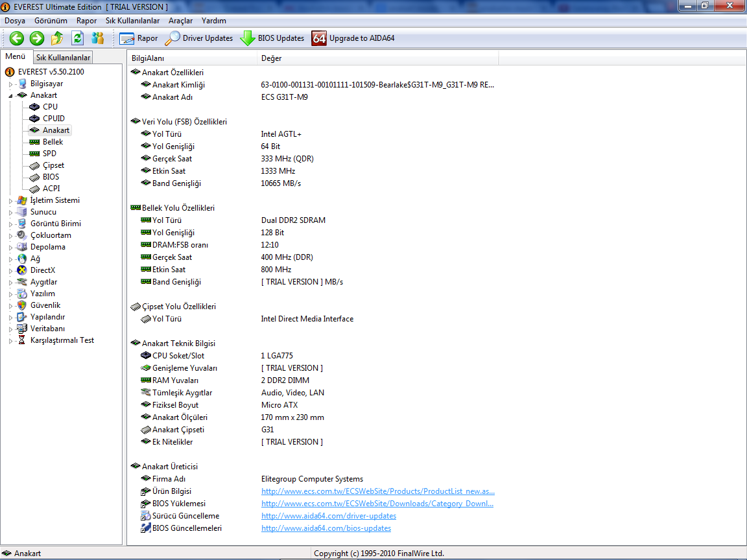Click the Karşılaştırmalı Test hourglass icon
This screenshot has height=560, width=747.
(22, 340)
